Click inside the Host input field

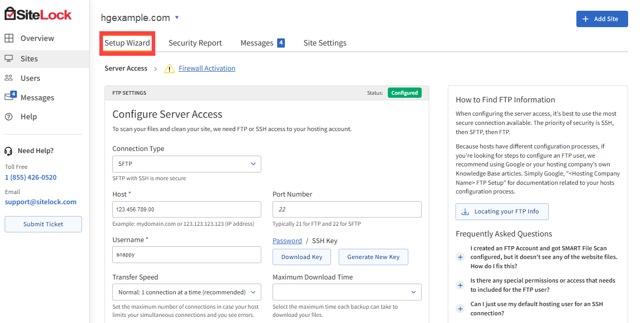point(186,209)
